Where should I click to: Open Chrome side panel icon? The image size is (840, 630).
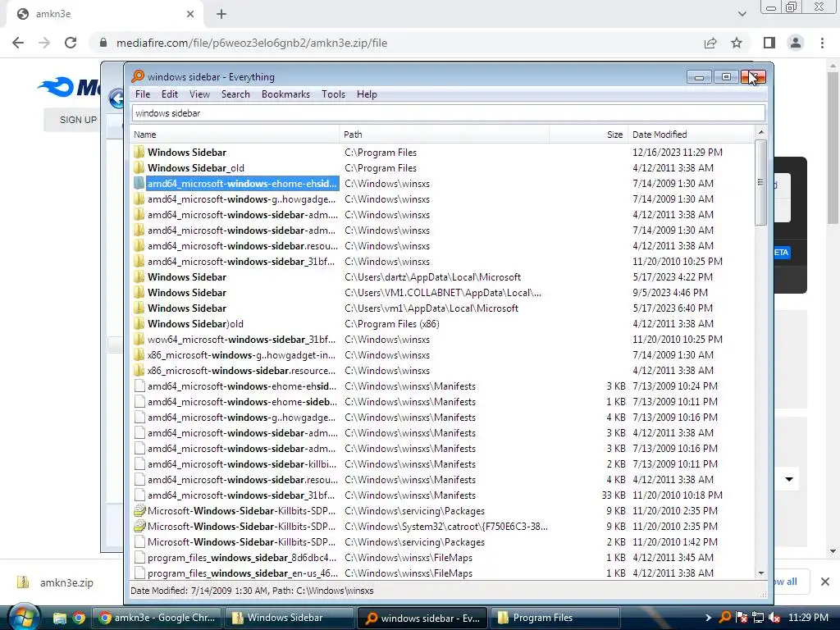pos(769,43)
